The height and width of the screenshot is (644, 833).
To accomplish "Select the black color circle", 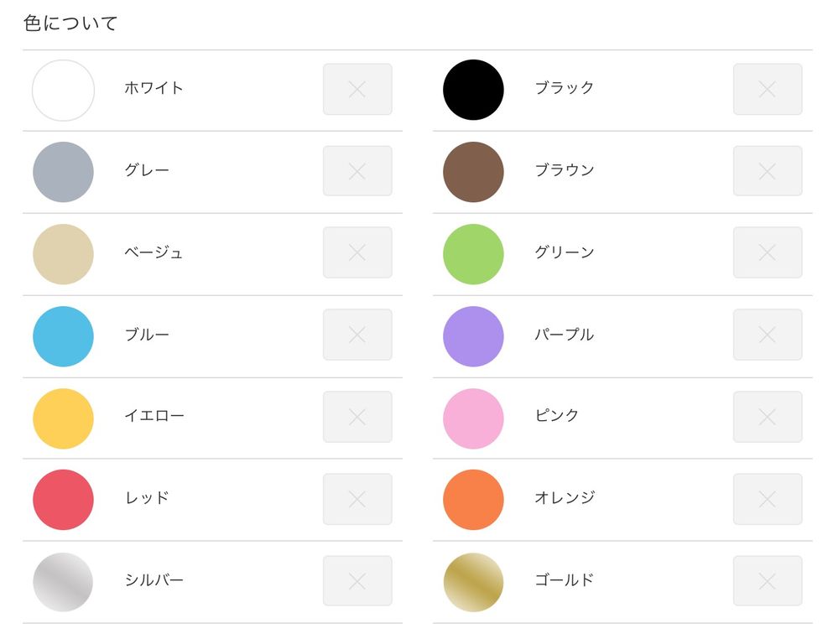I will (473, 90).
